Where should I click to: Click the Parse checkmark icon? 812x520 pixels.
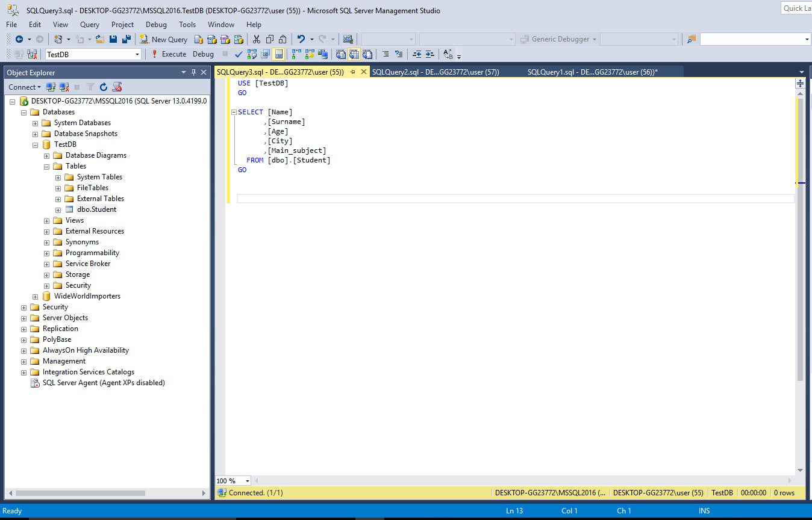coord(239,54)
